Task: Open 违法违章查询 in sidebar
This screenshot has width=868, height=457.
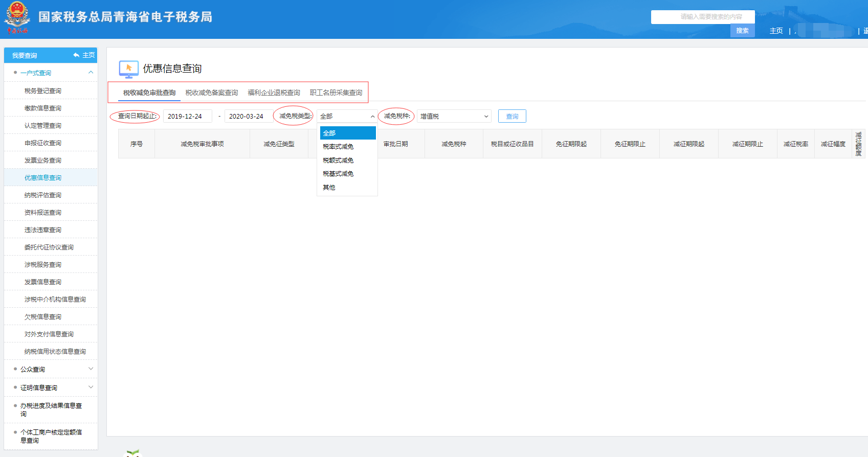Action: 51,230
